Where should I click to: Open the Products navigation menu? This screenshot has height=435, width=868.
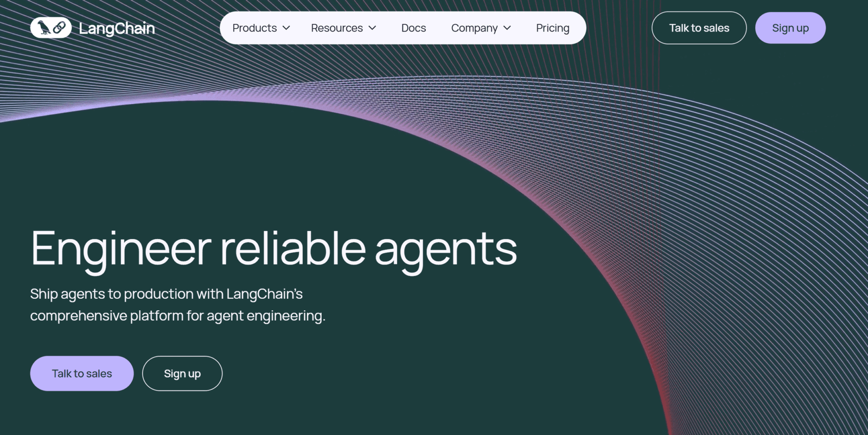[x=261, y=28]
